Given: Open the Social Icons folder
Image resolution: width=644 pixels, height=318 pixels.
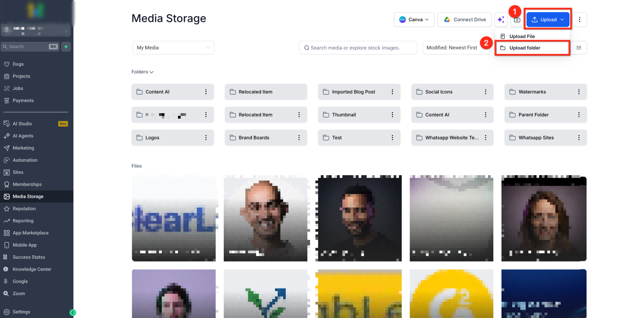Looking at the screenshot, I should [452, 92].
